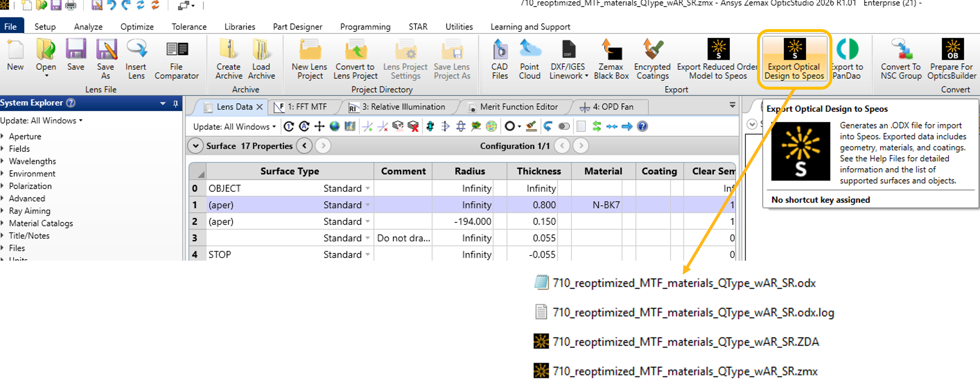Click the Load Archive icon
Image resolution: width=980 pixels, height=380 pixels.
261,58
